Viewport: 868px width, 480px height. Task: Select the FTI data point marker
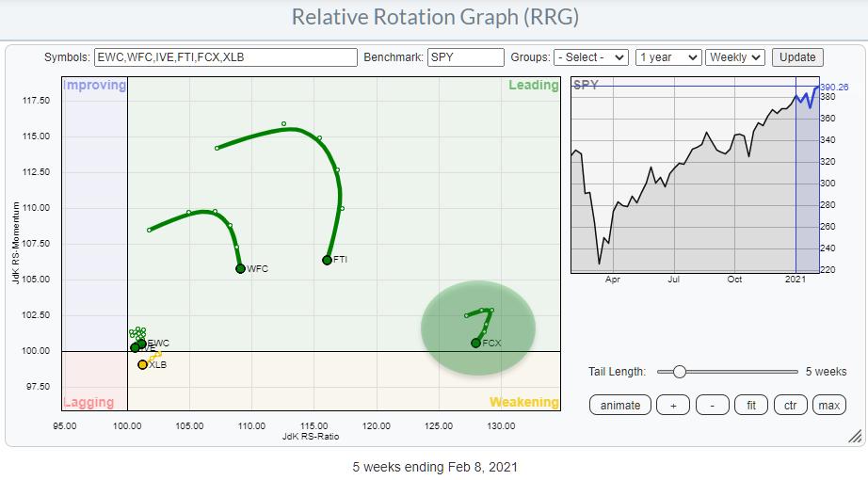point(328,260)
